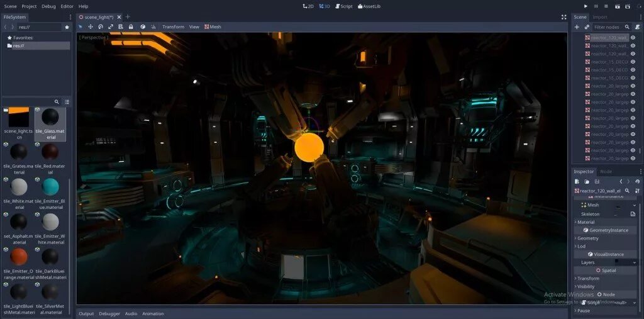This screenshot has width=644, height=319.
Task: Show the Skeleton property file icon
Action: click(x=633, y=214)
